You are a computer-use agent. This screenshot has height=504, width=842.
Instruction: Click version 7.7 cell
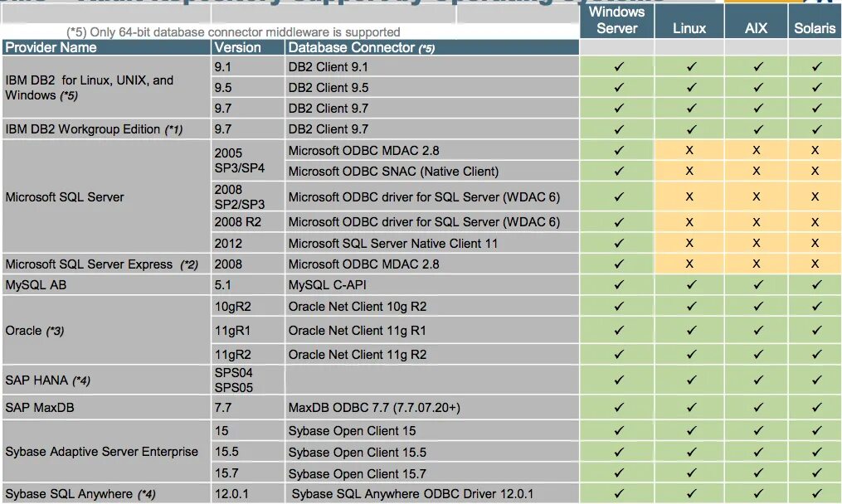[247, 407]
